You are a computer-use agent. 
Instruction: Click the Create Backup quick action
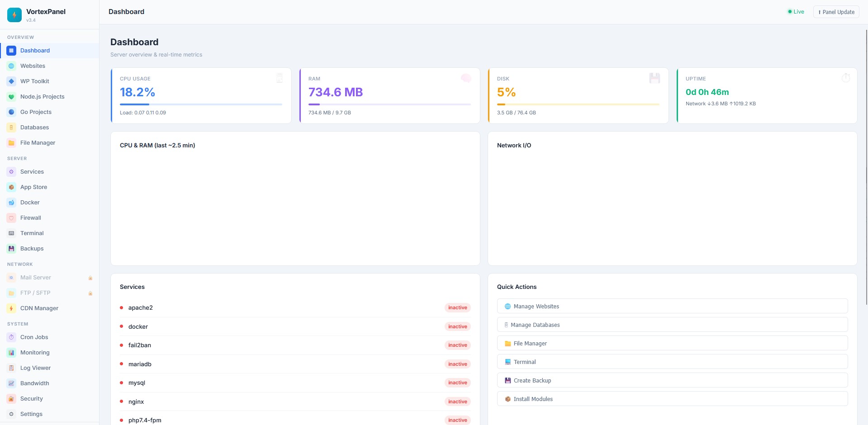672,380
